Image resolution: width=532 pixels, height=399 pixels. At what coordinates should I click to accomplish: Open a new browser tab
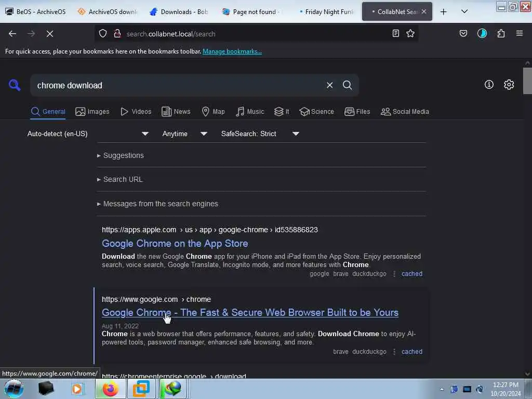(444, 12)
